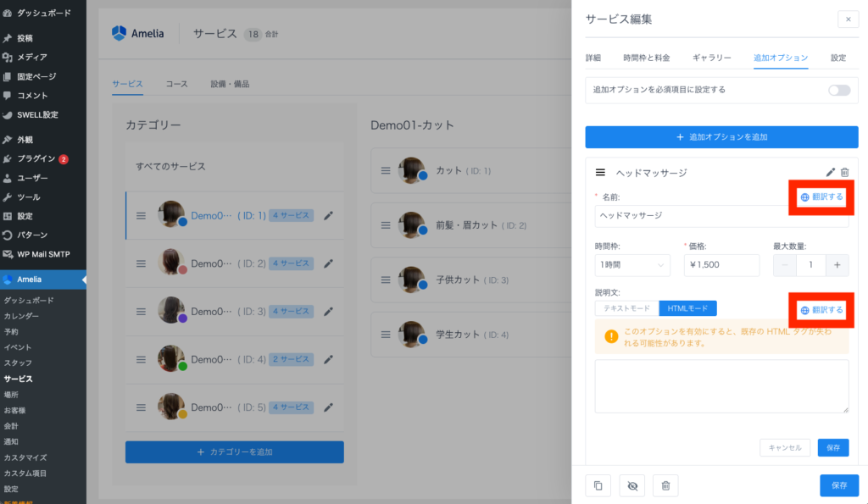This screenshot has height=504, width=868.
Task: Select HTMLモード for the description
Action: 687,308
